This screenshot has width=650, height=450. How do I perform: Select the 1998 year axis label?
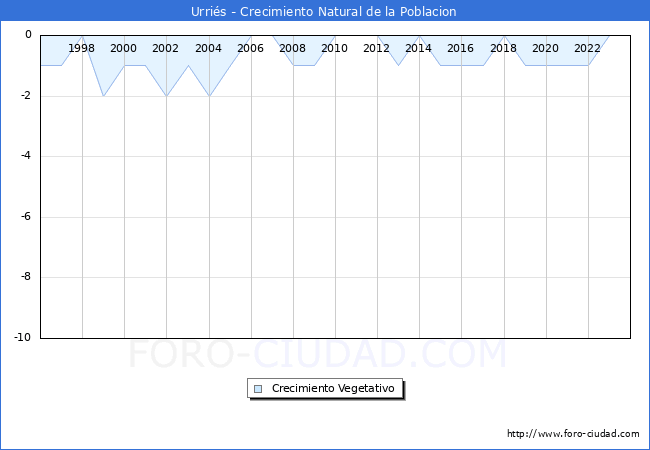(82, 48)
